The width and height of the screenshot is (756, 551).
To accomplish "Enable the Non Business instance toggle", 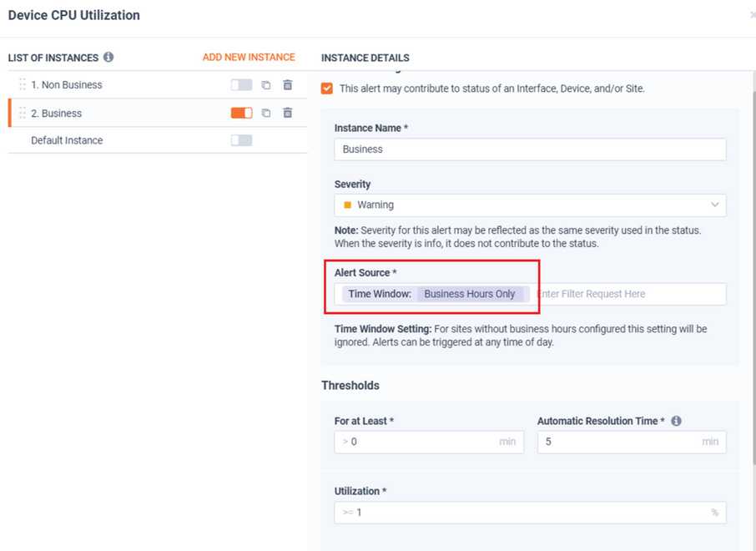I will (241, 85).
